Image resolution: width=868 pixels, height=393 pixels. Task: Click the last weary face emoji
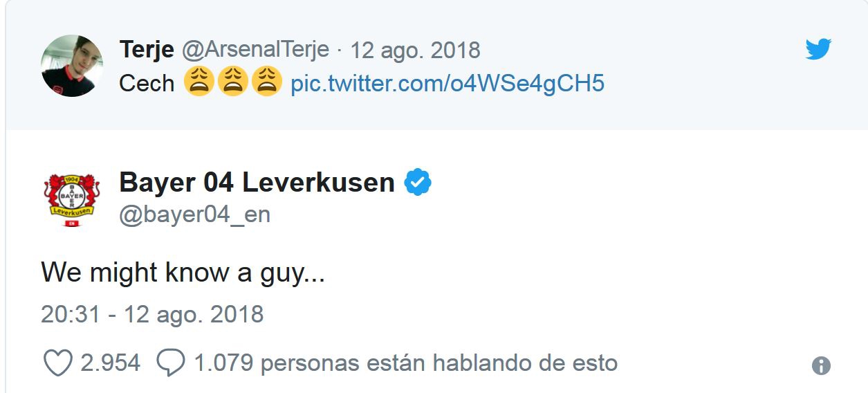point(266,83)
